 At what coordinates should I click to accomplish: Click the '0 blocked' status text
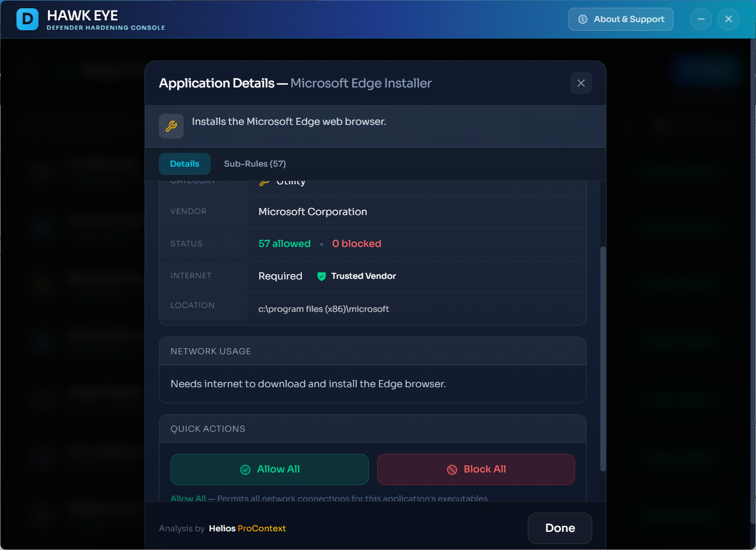(357, 244)
